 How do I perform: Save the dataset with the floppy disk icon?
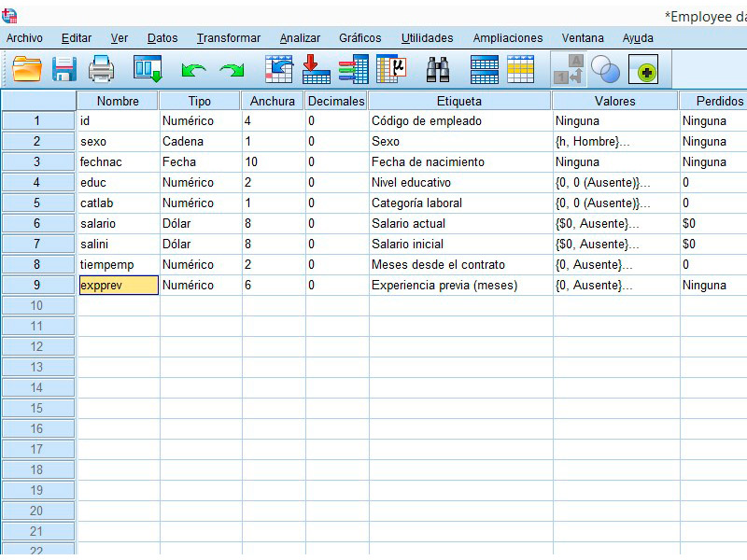pos(64,69)
